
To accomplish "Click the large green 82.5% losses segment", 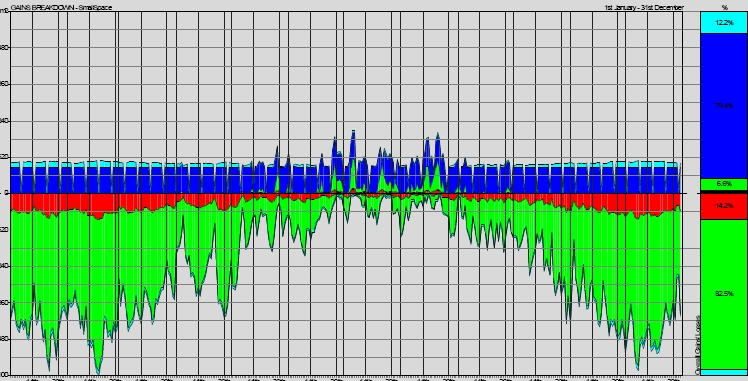I will click(x=723, y=294).
